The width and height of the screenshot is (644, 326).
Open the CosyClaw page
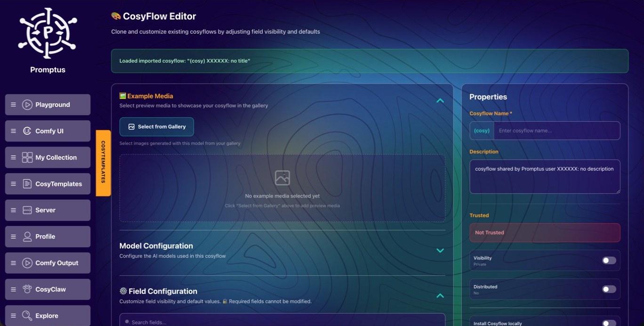click(48, 289)
